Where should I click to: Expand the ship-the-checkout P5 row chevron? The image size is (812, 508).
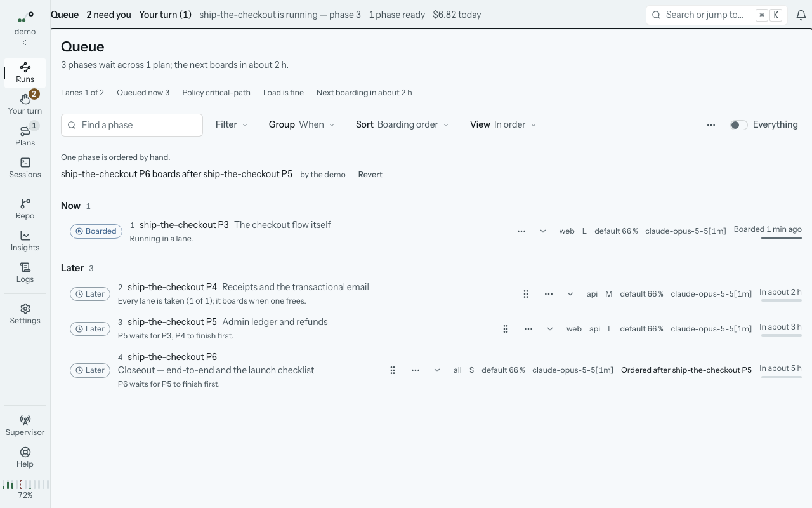pyautogui.click(x=550, y=329)
